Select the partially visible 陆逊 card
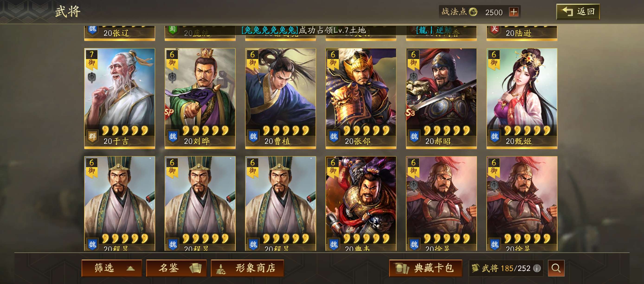This screenshot has height=284, width=644. (522, 33)
